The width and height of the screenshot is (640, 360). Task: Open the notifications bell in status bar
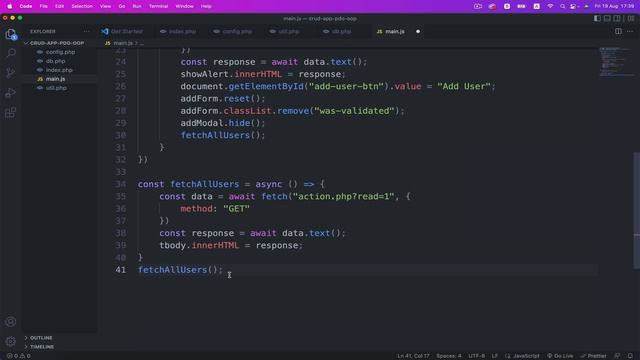coord(630,356)
